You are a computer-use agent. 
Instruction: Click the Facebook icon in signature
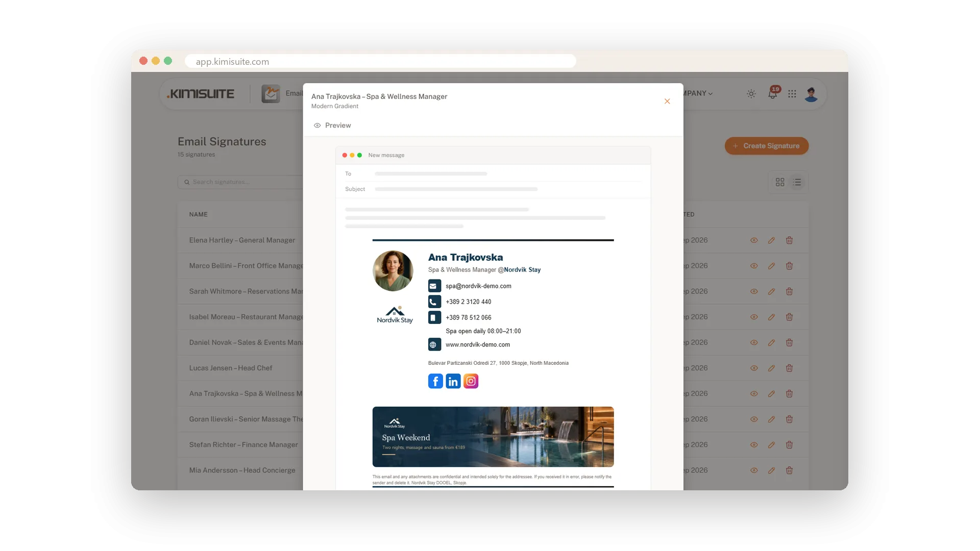coord(435,381)
